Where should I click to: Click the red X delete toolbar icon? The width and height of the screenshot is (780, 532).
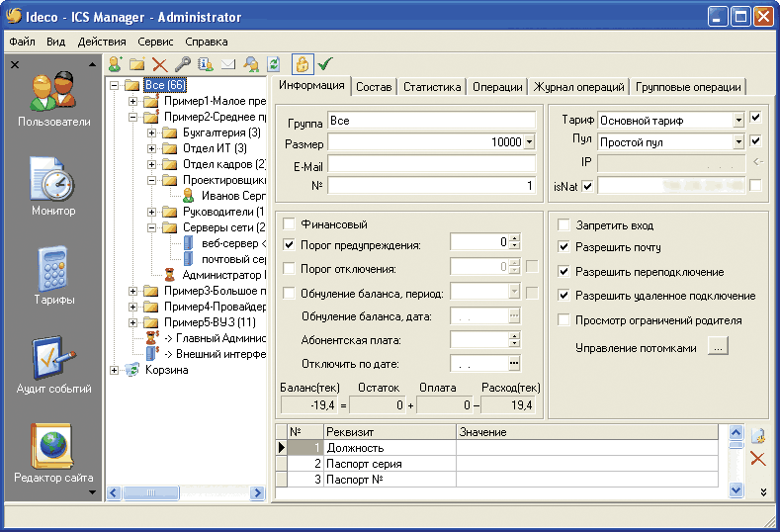click(159, 64)
